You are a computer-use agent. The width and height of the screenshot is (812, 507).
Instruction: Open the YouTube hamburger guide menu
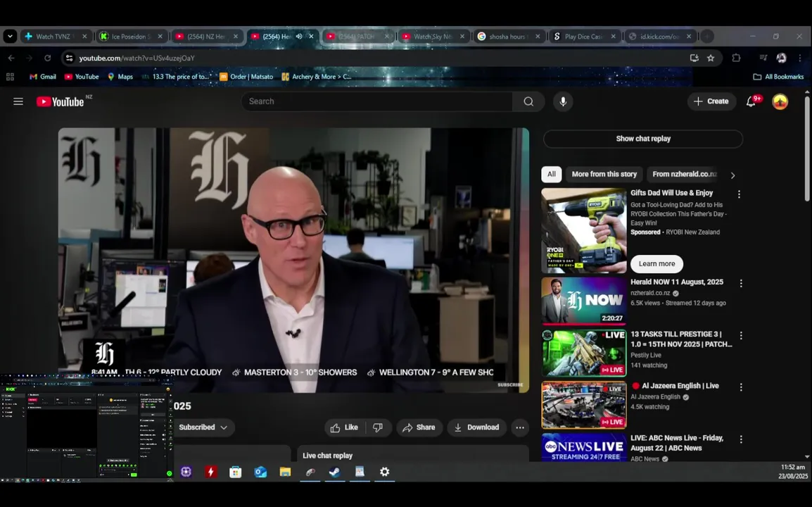point(18,101)
